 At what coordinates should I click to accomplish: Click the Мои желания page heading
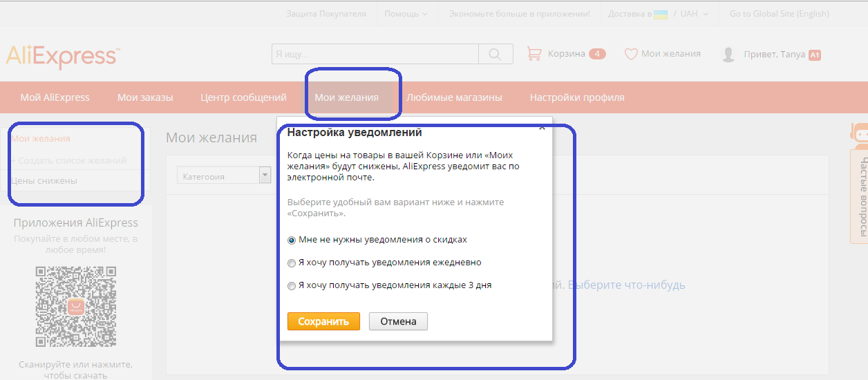click(x=211, y=137)
